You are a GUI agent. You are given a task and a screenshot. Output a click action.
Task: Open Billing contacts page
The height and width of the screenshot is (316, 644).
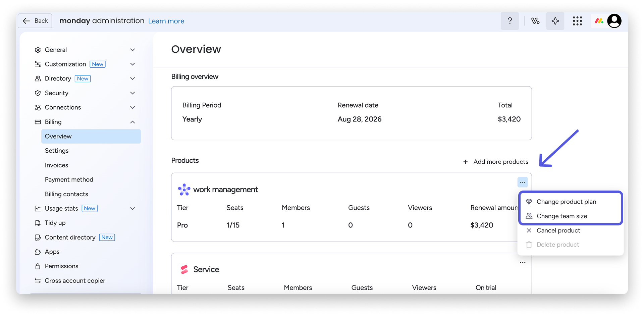point(66,194)
